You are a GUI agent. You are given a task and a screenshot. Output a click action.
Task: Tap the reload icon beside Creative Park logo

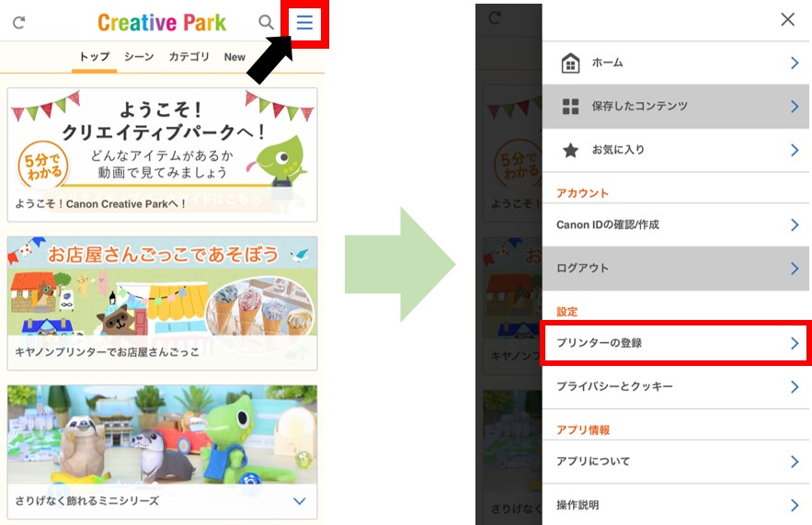(19, 22)
